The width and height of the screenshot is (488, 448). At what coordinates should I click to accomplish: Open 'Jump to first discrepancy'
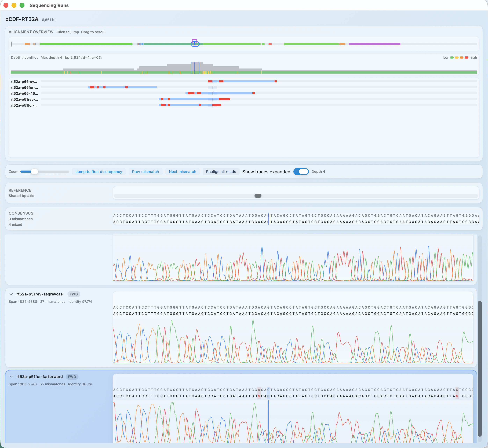click(99, 171)
